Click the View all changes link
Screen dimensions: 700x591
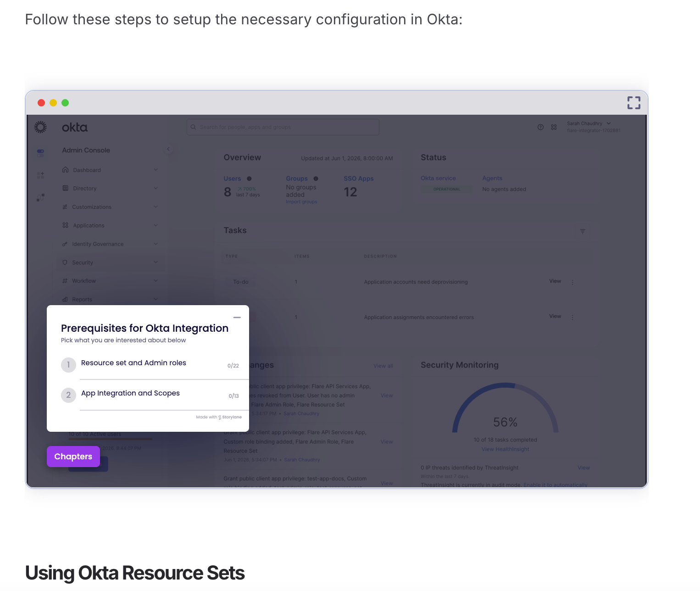383,366
